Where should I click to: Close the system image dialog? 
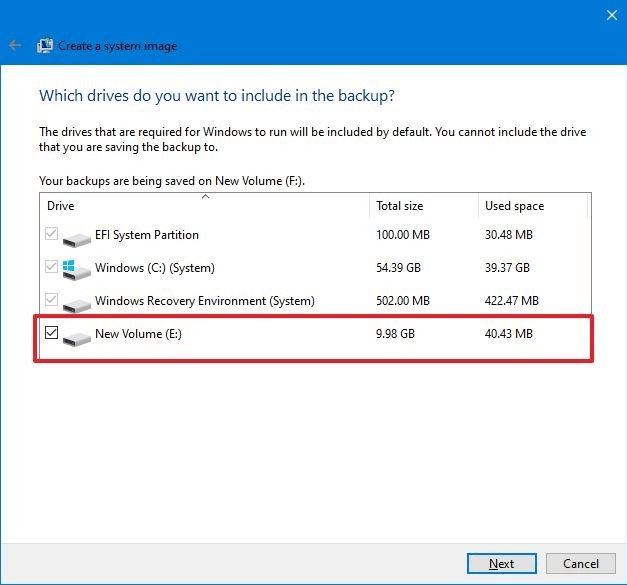click(612, 15)
